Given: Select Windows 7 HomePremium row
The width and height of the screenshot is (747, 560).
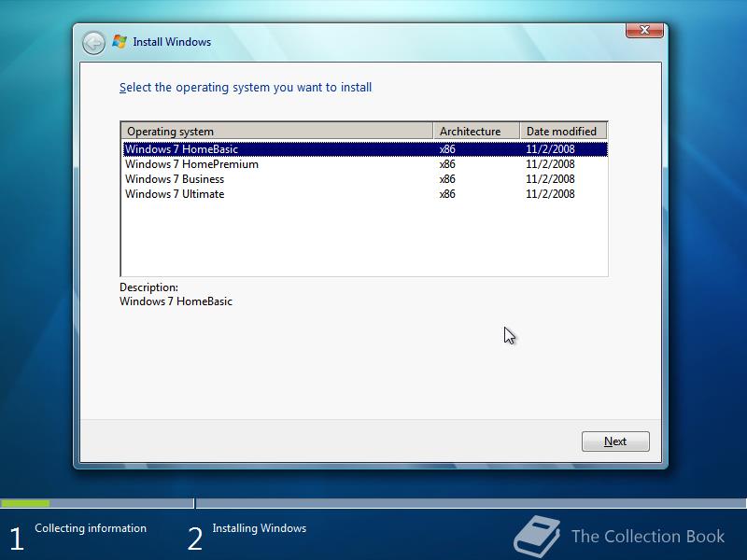Looking at the screenshot, I should point(365,164).
